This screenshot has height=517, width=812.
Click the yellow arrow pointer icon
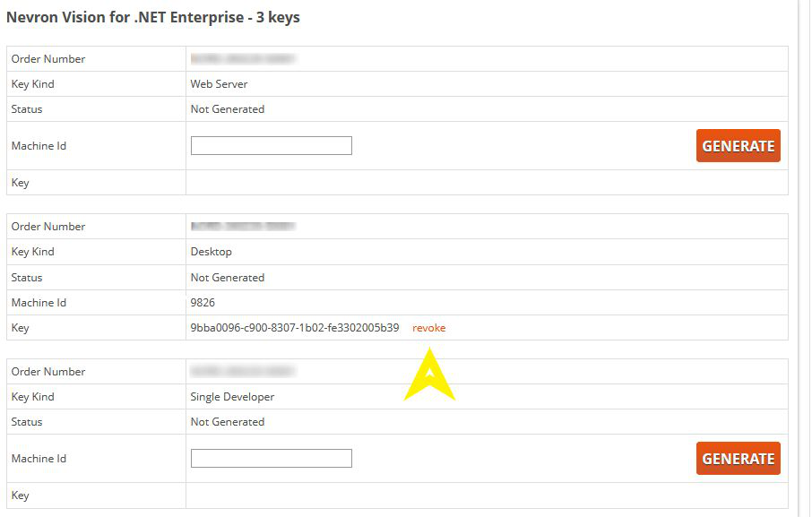[x=430, y=376]
